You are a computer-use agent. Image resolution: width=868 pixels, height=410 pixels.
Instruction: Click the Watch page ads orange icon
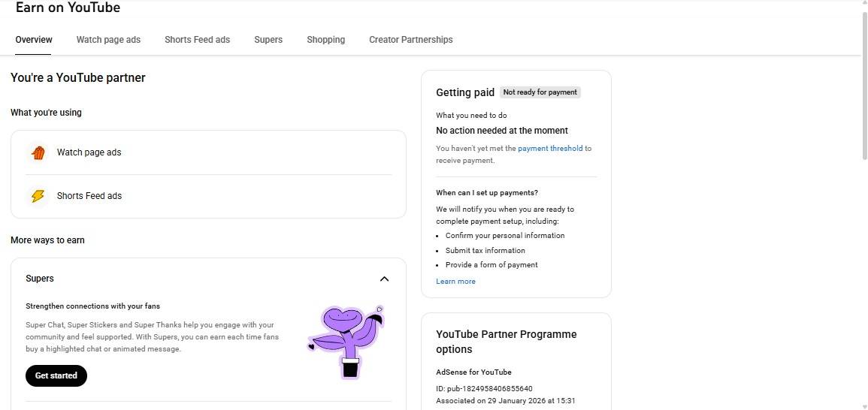tap(38, 153)
